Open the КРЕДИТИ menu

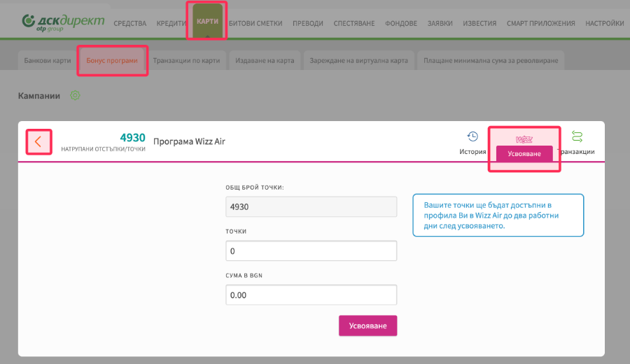(171, 23)
